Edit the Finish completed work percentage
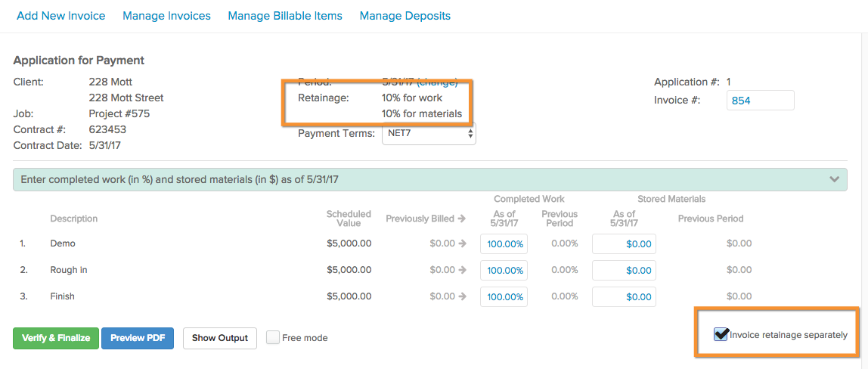Screen dimensions: 868x369 point(504,297)
